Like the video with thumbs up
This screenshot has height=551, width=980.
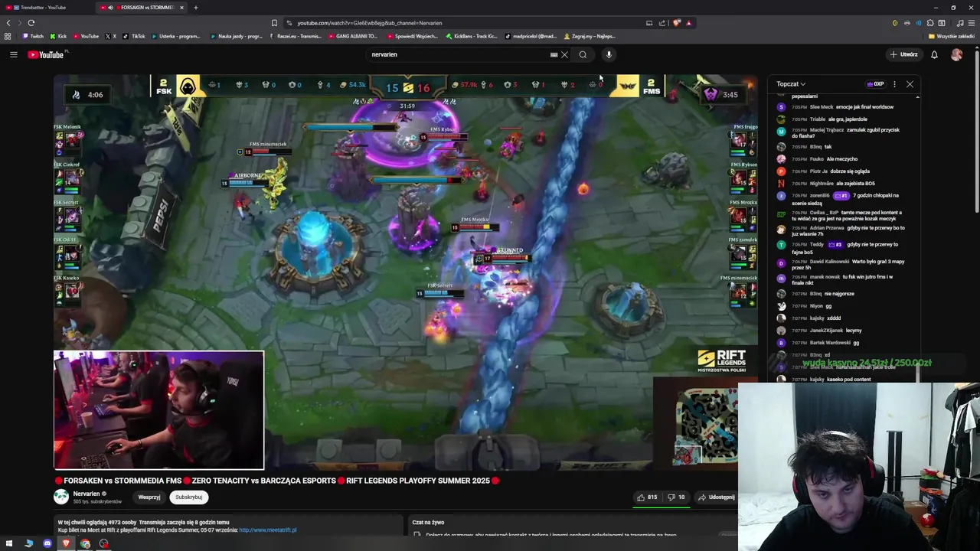click(648, 497)
